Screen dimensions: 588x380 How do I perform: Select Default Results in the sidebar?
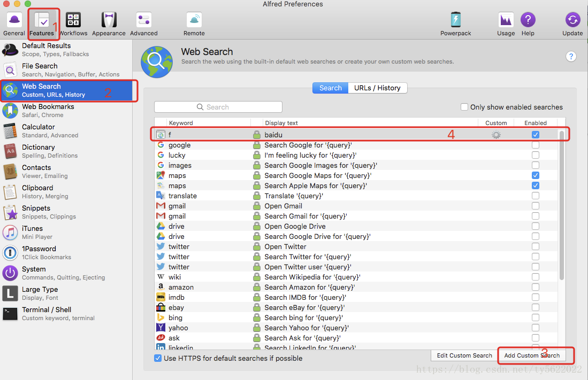click(66, 50)
